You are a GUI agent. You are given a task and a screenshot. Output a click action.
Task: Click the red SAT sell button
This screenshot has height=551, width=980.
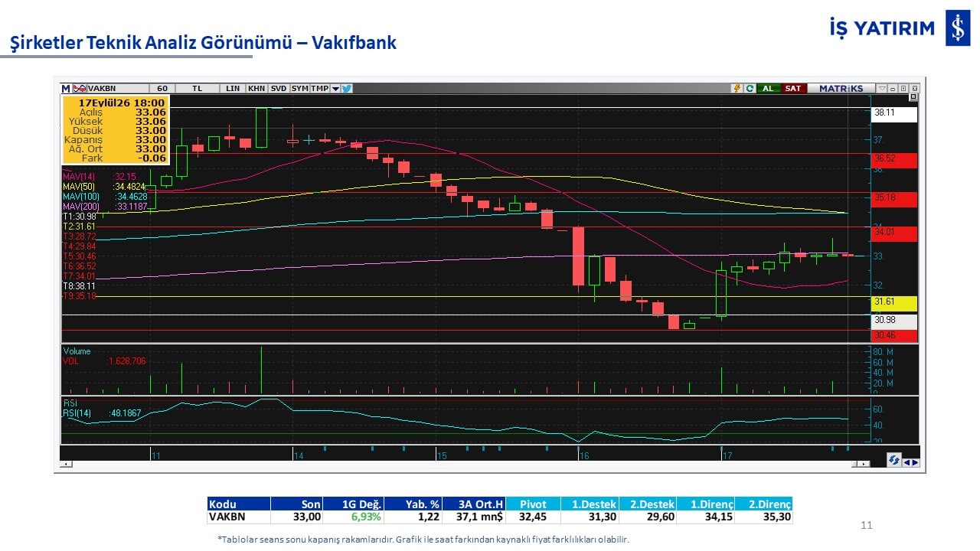point(794,89)
